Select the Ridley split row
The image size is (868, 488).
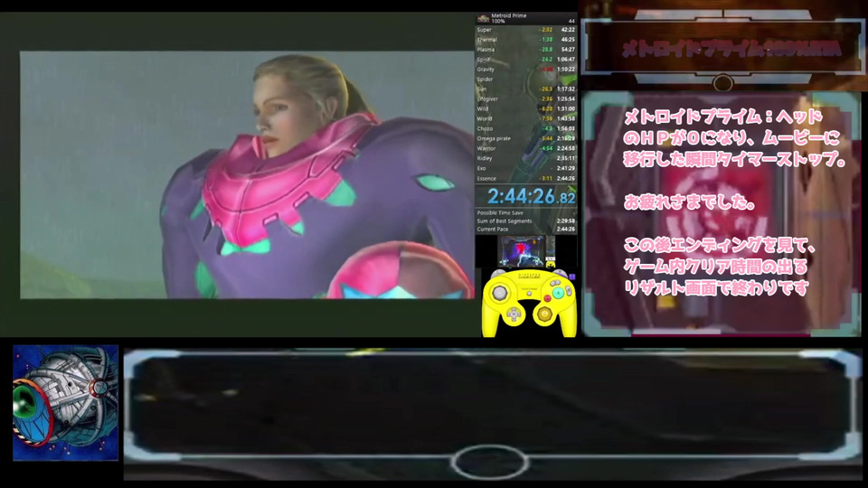pyautogui.click(x=526, y=159)
